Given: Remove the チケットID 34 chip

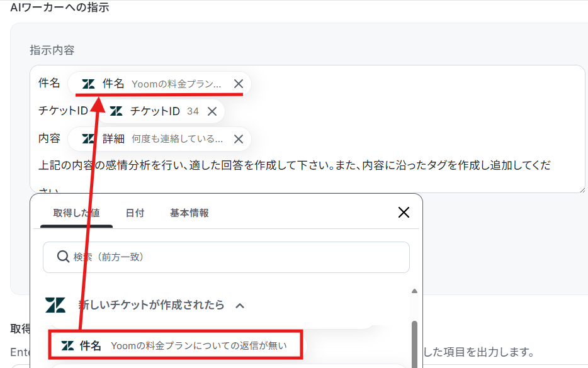Looking at the screenshot, I should tap(212, 111).
